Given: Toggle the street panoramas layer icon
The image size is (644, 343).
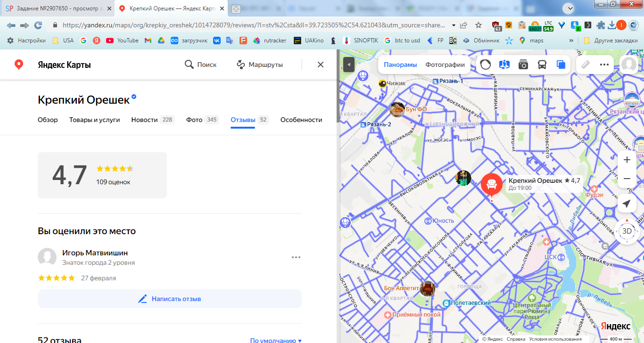Looking at the screenshot, I should pyautogui.click(x=504, y=65).
